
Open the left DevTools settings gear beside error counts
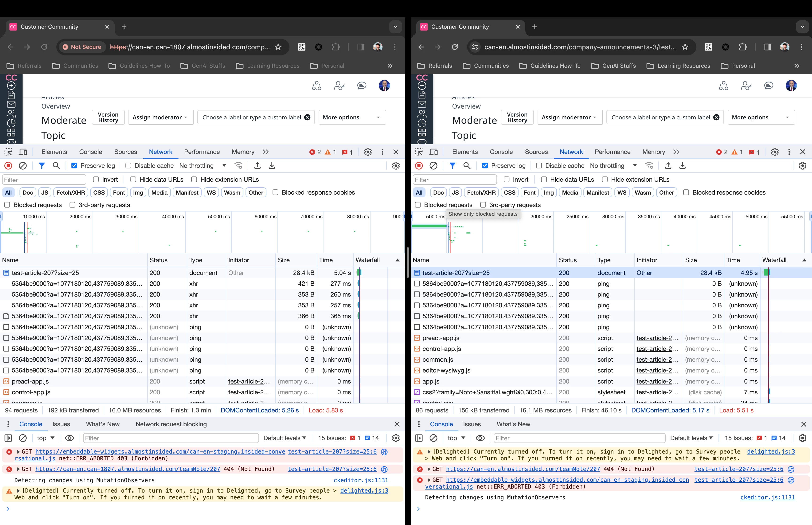368,152
